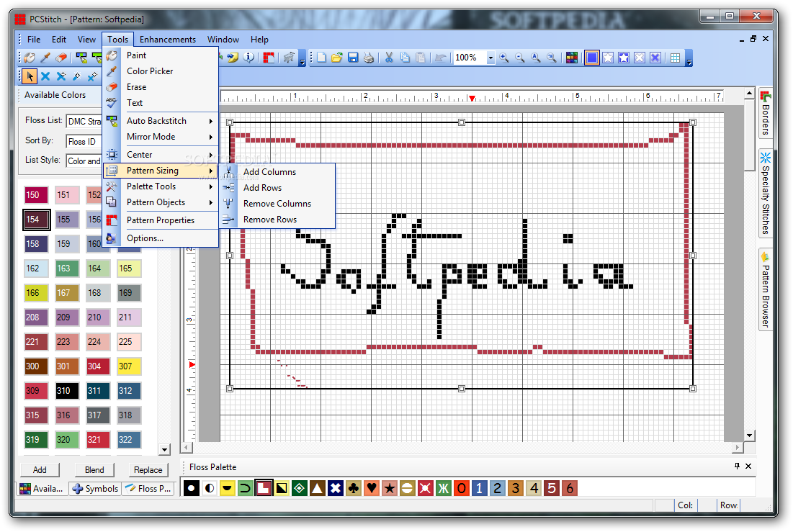The image size is (793, 532).
Task: Save the pattern with floppy disk icon
Action: (x=353, y=58)
